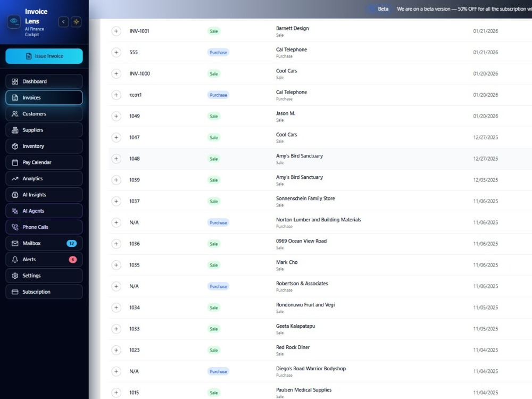Expand row for invoice INV-1000
Viewport: 532px width, 399px height.
116,73
